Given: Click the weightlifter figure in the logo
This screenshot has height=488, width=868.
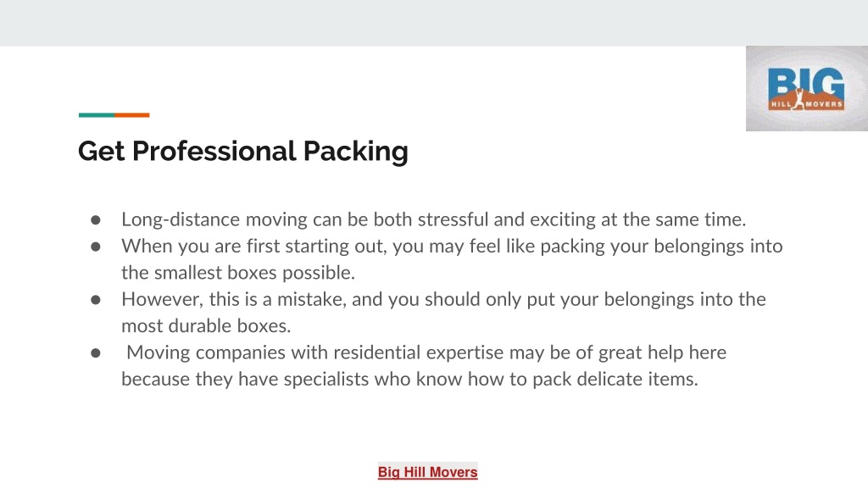Looking at the screenshot, I should [x=798, y=99].
